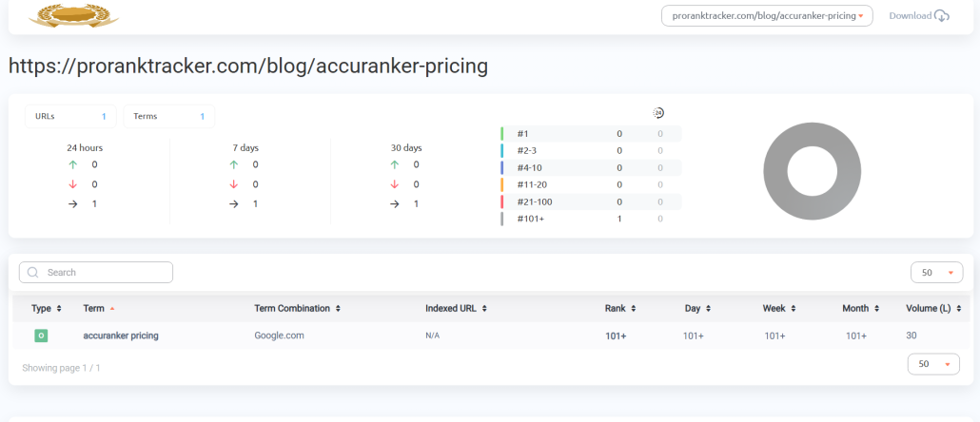
Task: Click the Showing page 1 / 1 text
Action: click(x=61, y=368)
